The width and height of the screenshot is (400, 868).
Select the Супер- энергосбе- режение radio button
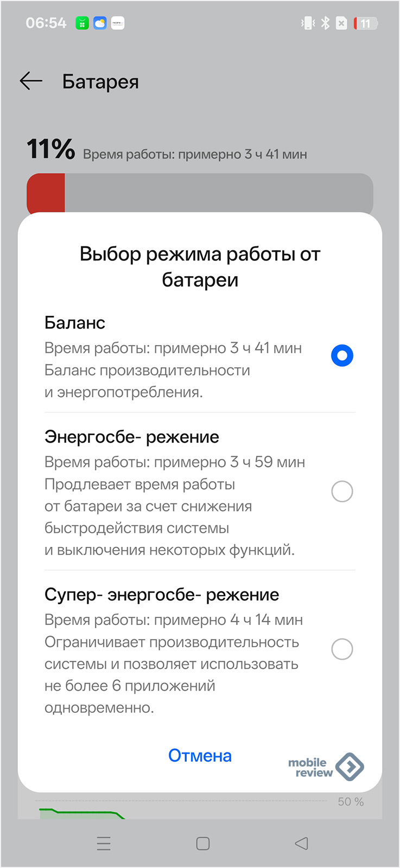tap(342, 649)
